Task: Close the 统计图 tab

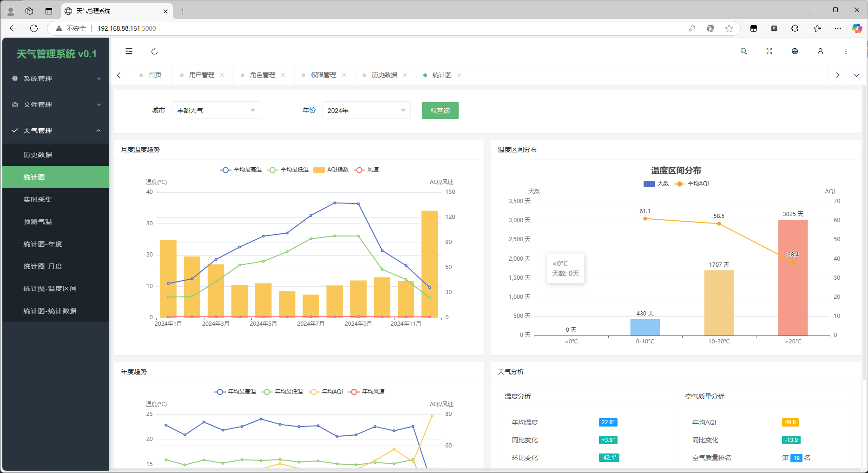Action: pos(459,75)
